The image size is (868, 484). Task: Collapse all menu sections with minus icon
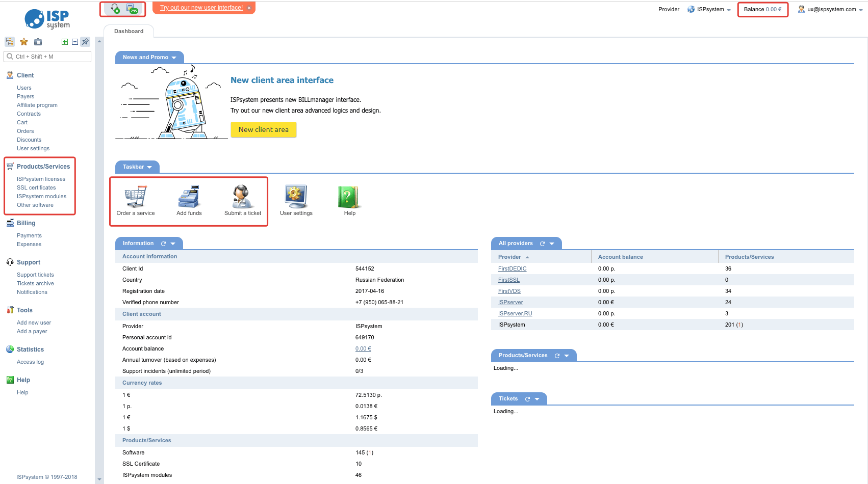(75, 42)
